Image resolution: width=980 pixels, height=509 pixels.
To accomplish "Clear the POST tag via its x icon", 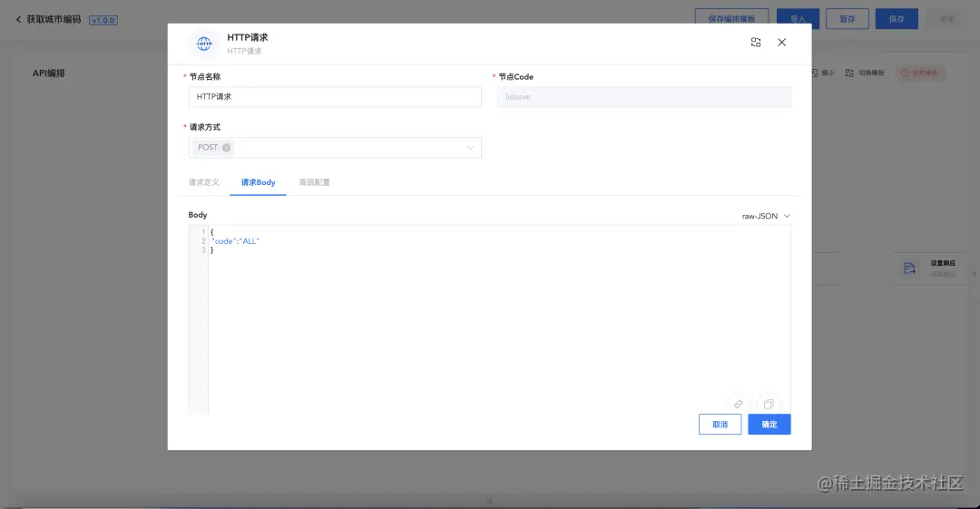I will pyautogui.click(x=226, y=148).
